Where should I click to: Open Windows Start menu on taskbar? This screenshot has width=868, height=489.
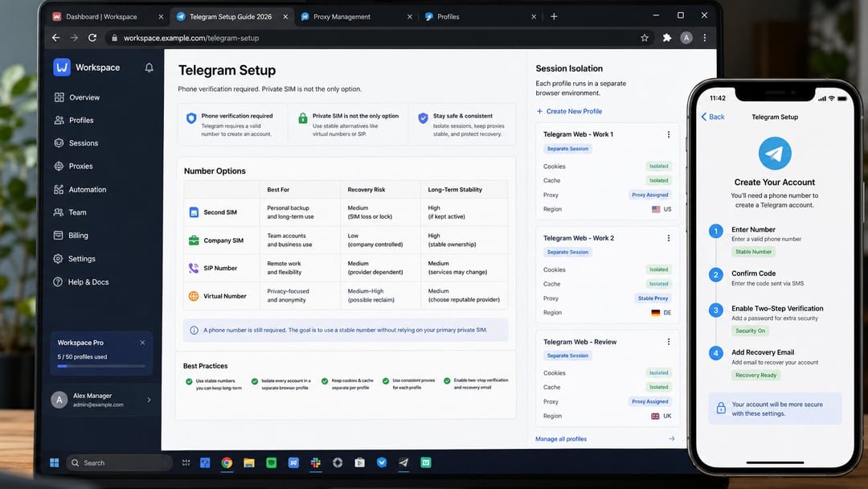(55, 462)
